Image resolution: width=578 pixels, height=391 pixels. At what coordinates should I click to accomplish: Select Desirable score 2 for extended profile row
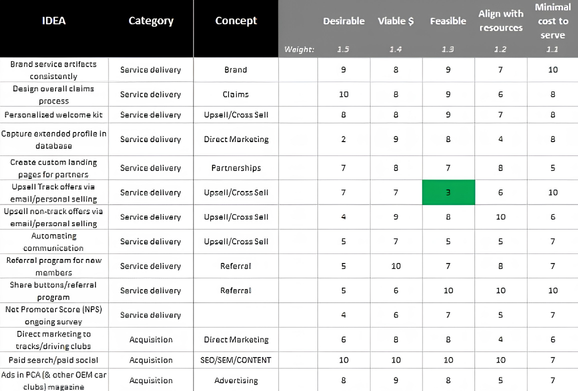344,139
